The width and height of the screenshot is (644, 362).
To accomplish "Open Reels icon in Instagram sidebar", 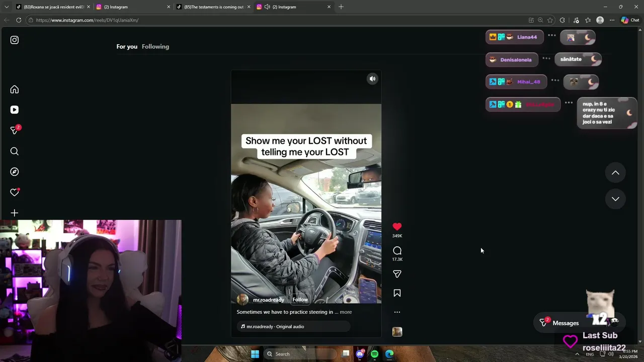I will point(15,110).
